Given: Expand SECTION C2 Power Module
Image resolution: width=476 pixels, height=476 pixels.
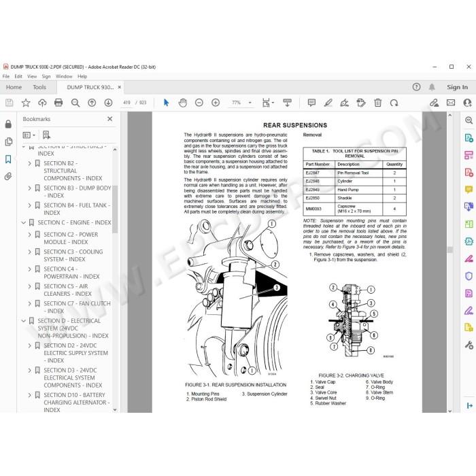Looking at the screenshot, I should (x=29, y=235).
